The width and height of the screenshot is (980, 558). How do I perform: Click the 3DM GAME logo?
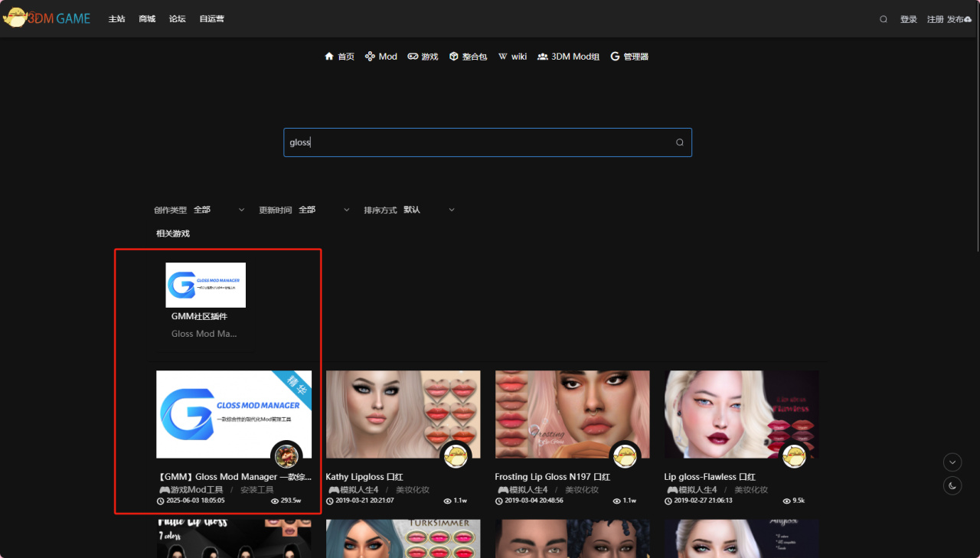(47, 18)
